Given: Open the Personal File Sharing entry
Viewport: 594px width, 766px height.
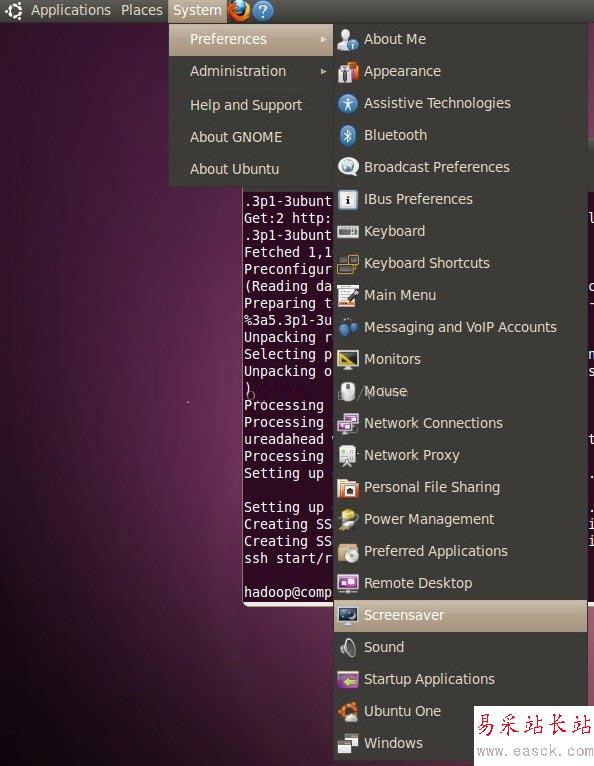Looking at the screenshot, I should [x=460, y=488].
